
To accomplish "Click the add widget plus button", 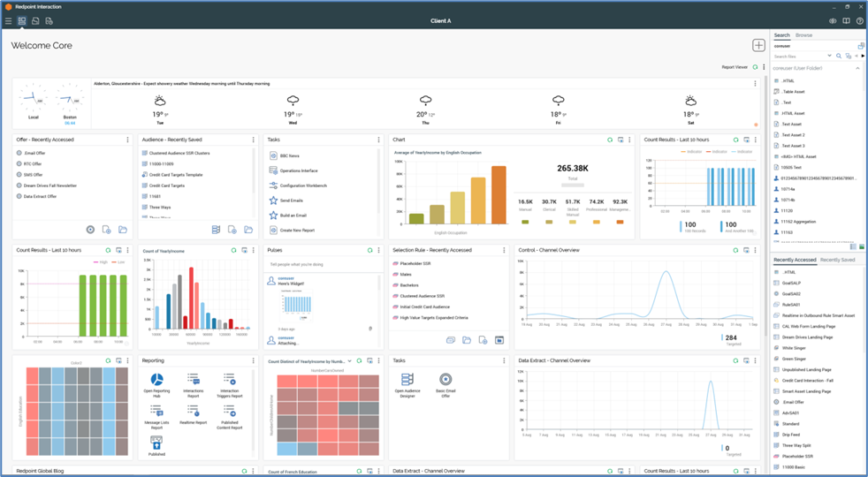I will point(758,45).
